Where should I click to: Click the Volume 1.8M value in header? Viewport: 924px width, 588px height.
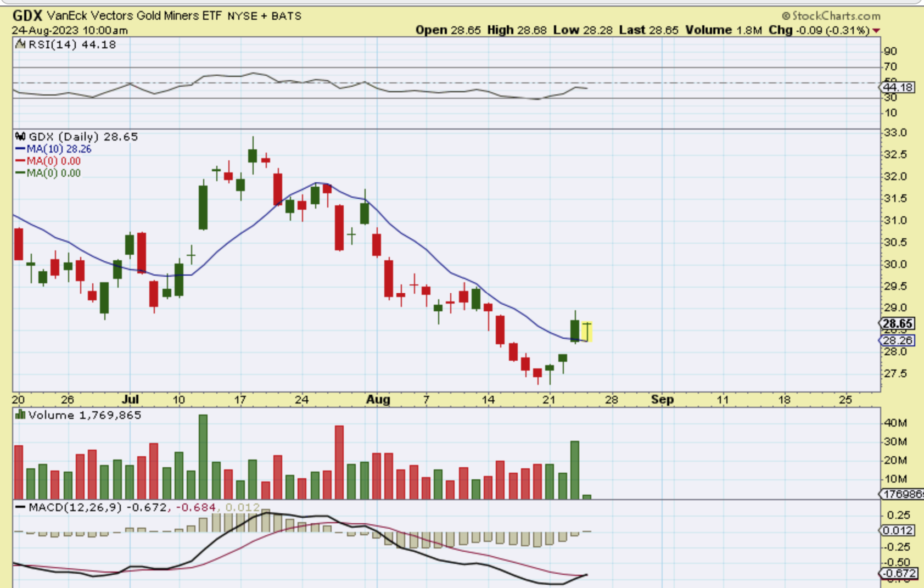click(724, 30)
